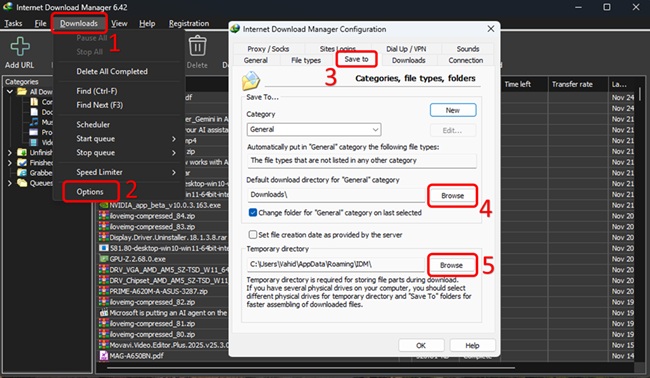Expand the Unfinished tree node
Image resolution: width=650 pixels, height=378 pixels.
click(10, 153)
